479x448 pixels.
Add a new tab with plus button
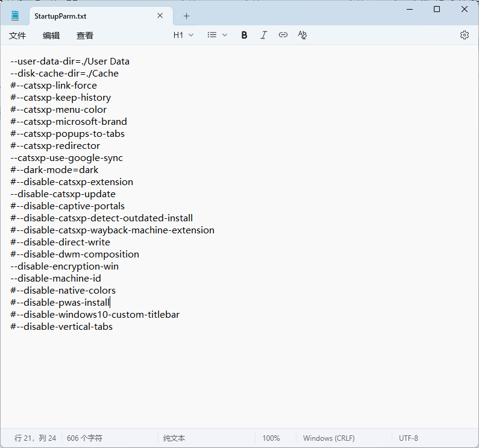(x=186, y=16)
